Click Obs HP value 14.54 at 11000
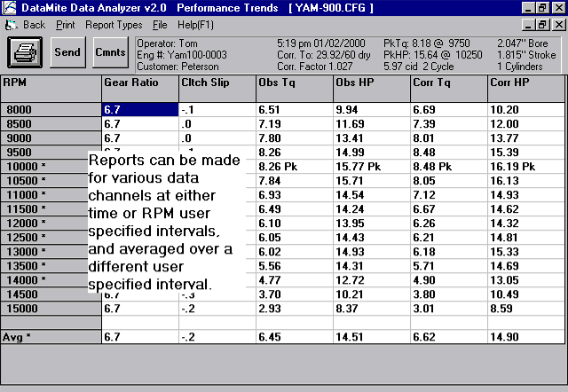This screenshot has width=568, height=392. point(372,195)
